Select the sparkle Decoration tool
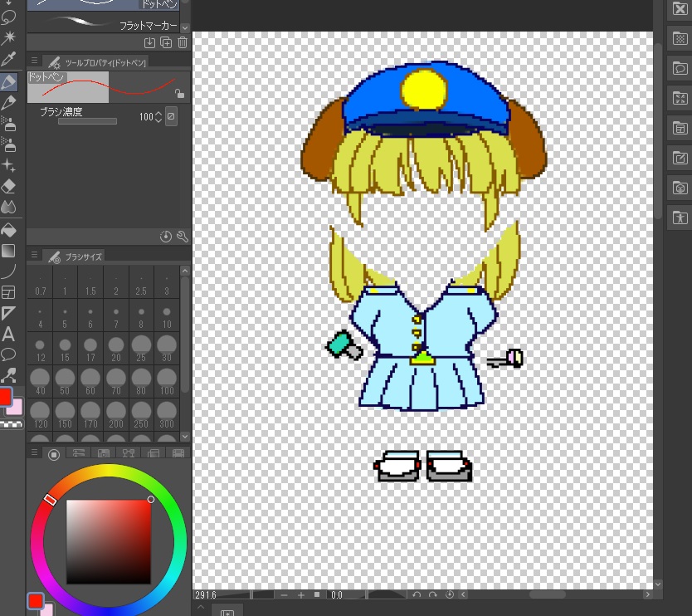Viewport: 692px width, 616px height. [9, 165]
